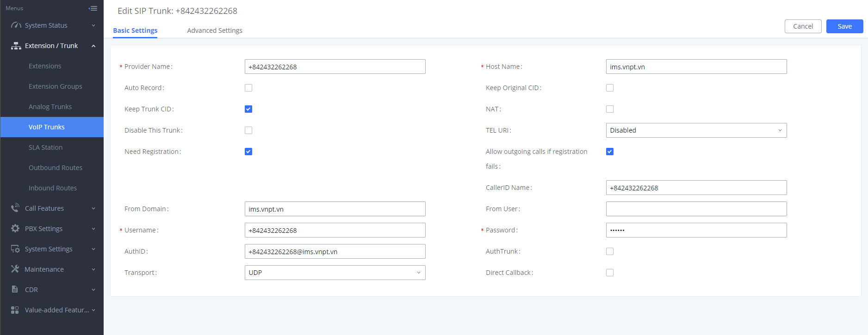Expand the System Settings menu
This screenshot has height=335, width=868.
pyautogui.click(x=52, y=249)
